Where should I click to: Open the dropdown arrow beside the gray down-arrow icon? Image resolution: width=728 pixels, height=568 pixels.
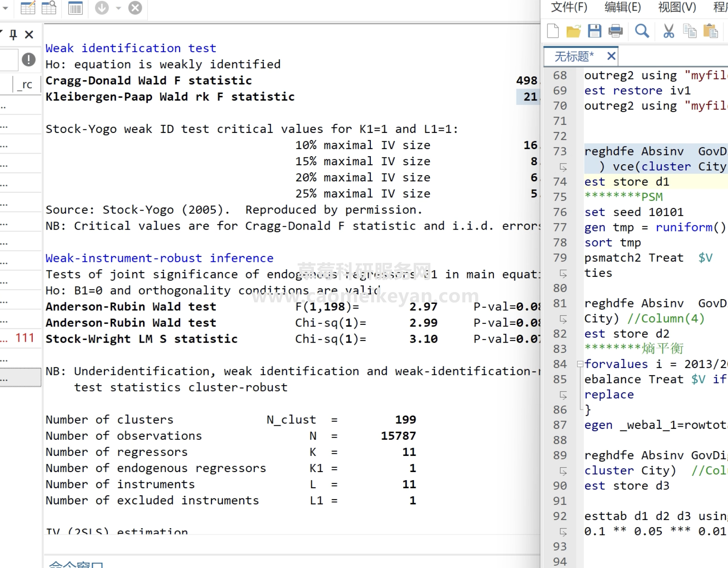tap(119, 8)
